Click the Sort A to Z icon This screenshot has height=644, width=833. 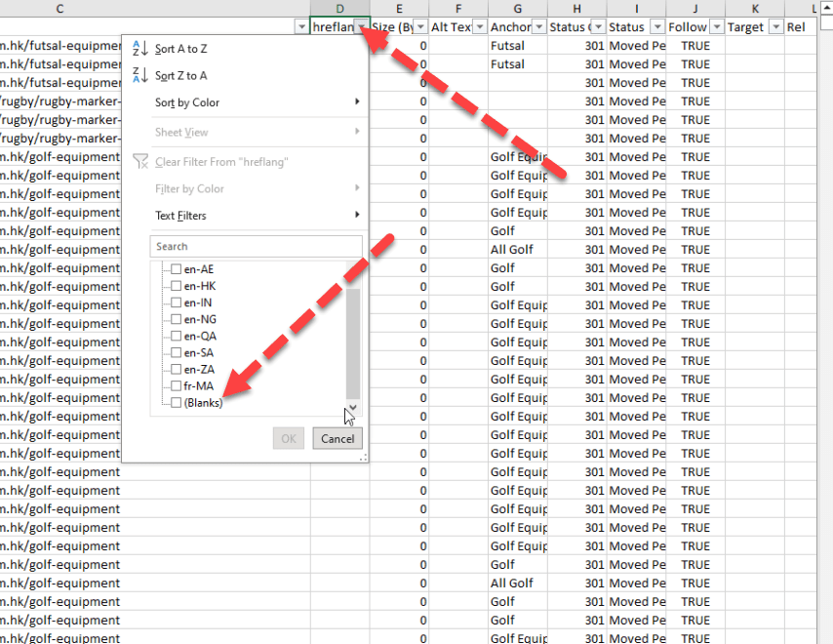click(139, 49)
